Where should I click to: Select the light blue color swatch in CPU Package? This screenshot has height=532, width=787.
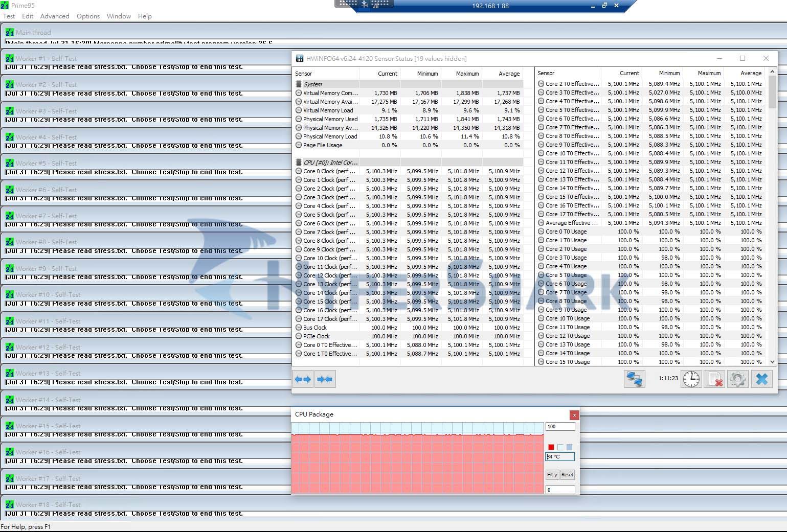[569, 447]
